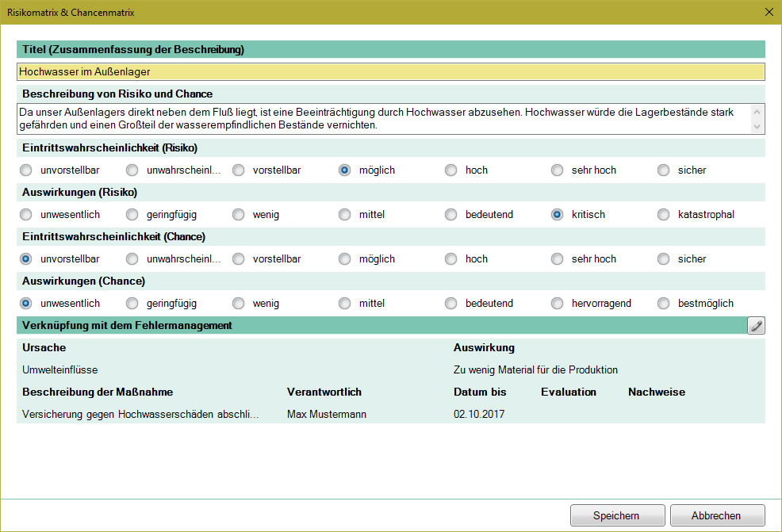Select 'geringfügig' for Auswirkungen (Risiko)
The width and height of the screenshot is (782, 532).
pyautogui.click(x=133, y=215)
